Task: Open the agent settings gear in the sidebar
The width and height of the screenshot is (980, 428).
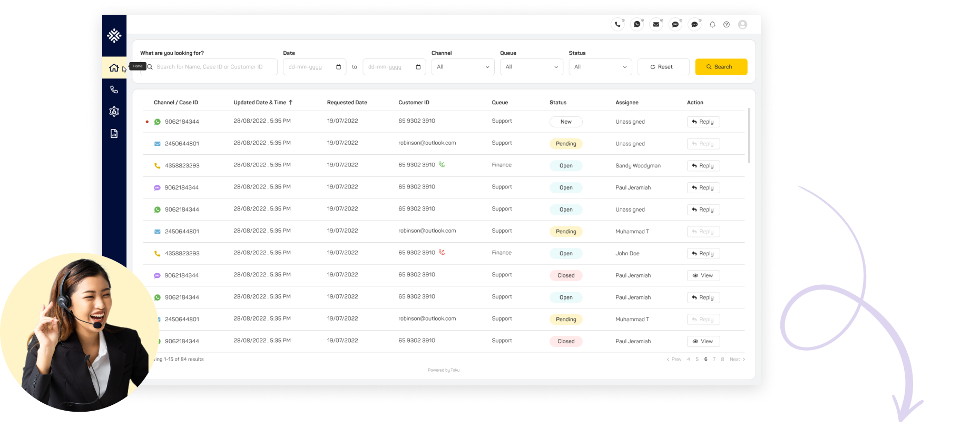Action: [x=114, y=112]
